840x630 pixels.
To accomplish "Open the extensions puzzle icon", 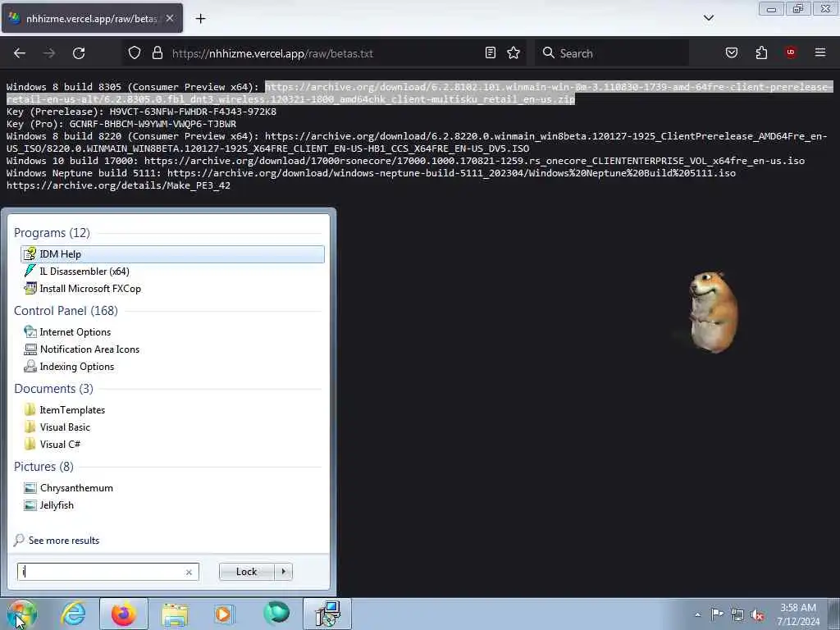I will (761, 52).
